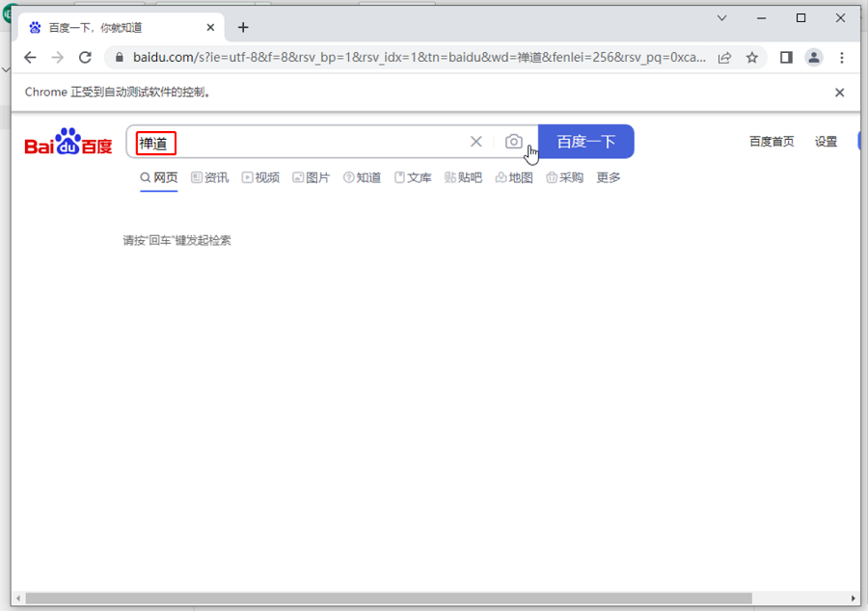The height and width of the screenshot is (611, 868).
Task: Bookmark this page with star icon
Action: 751,57
